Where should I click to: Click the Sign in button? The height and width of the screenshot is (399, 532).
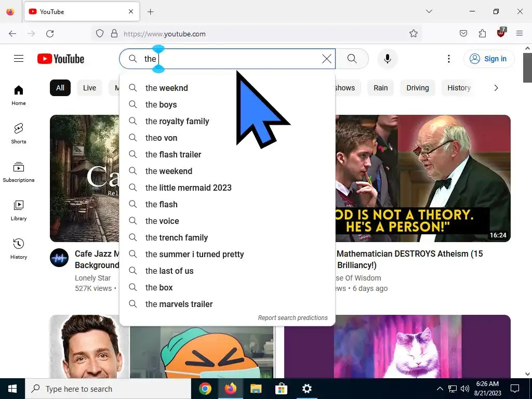489,59
